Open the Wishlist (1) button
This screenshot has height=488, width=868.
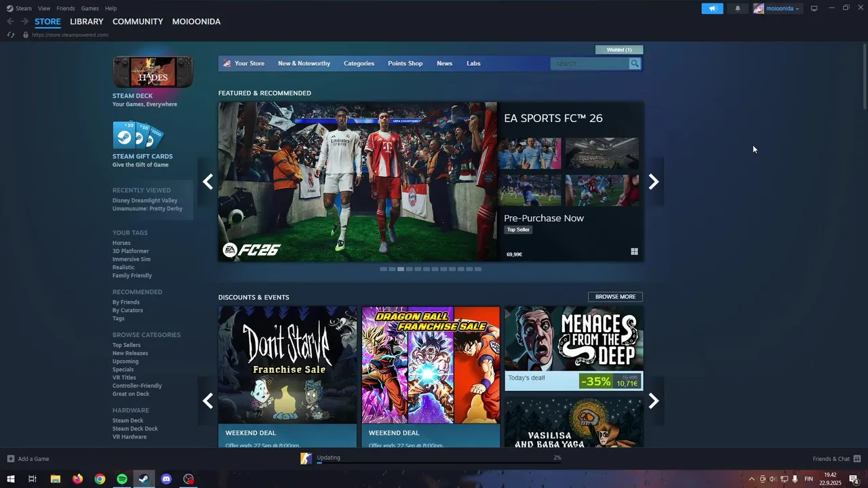click(x=619, y=49)
